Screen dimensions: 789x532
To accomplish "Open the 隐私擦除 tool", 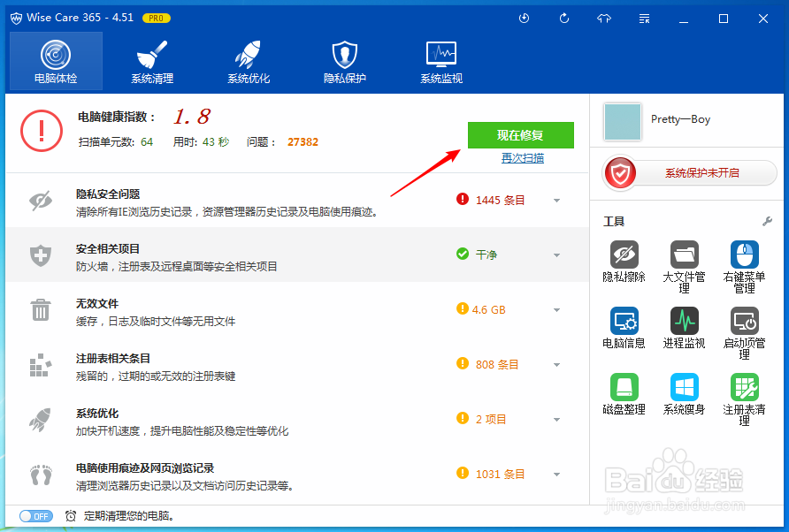I will pos(624,262).
